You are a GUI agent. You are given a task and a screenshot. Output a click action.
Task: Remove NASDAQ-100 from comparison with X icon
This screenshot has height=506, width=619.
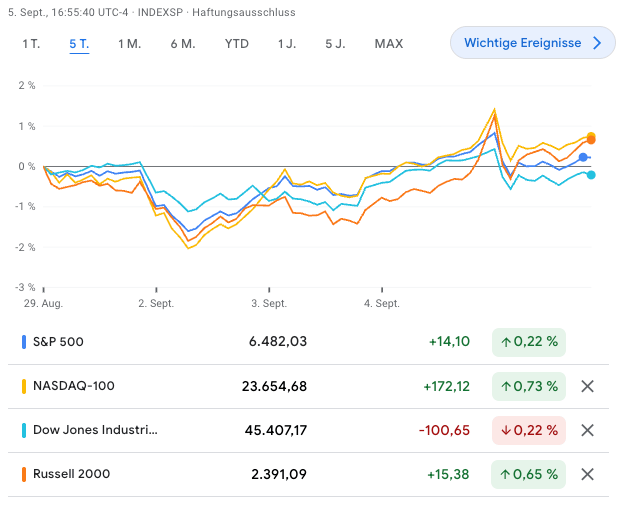coord(588,386)
